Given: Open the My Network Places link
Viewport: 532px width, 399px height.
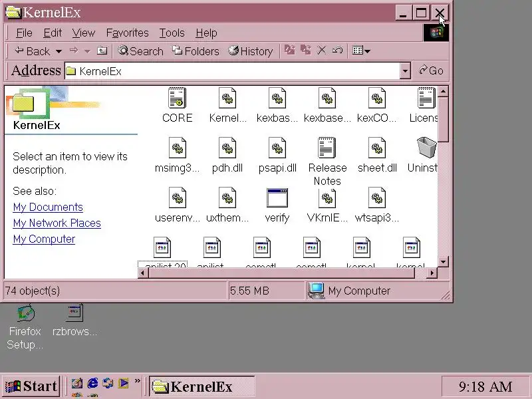Looking at the screenshot, I should click(x=57, y=223).
